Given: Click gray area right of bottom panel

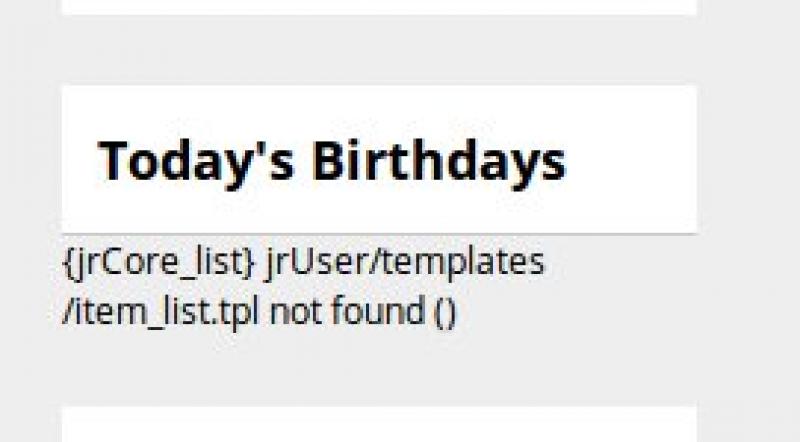Looking at the screenshot, I should [748, 425].
